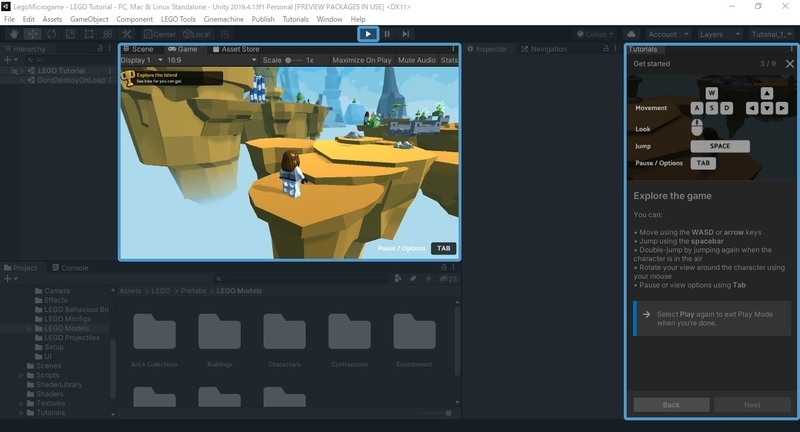The image size is (800, 432).
Task: Toggle the Project panel lock icon
Action: [444, 267]
